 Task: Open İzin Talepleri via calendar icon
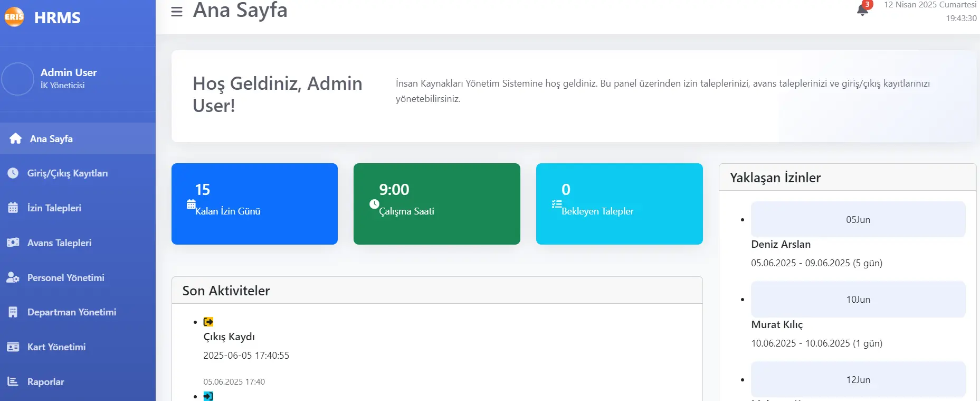click(13, 208)
